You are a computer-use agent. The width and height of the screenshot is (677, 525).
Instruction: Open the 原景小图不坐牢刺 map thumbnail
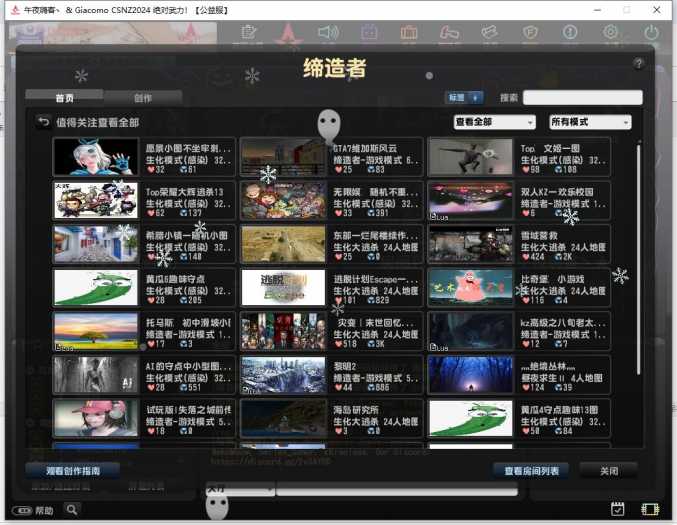click(96, 157)
